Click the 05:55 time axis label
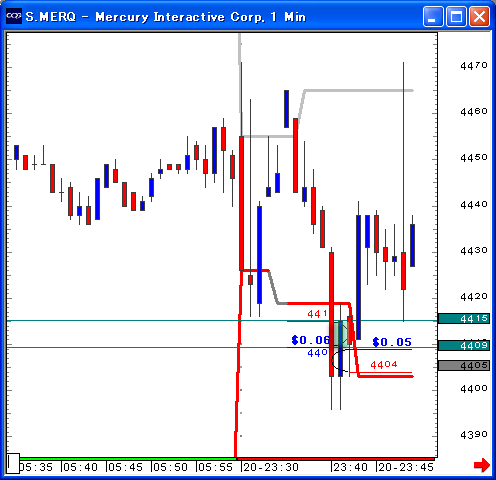496x480 pixels. [215, 467]
